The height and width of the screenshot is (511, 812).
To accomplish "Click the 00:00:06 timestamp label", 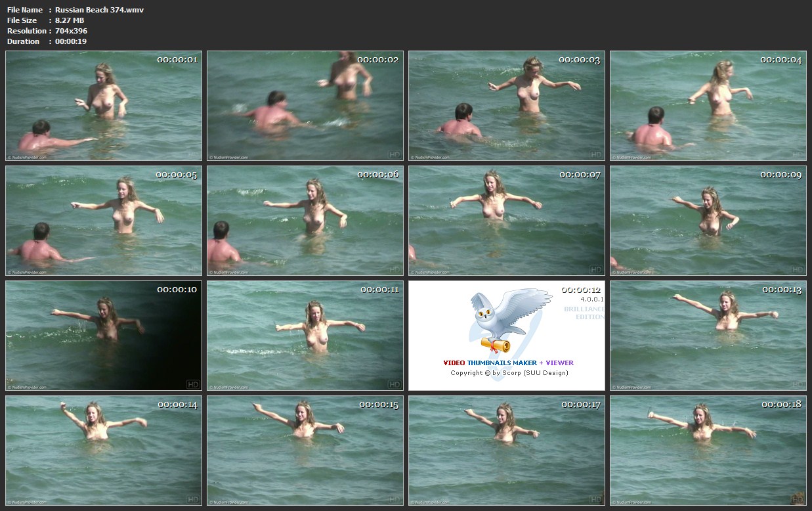I will [x=377, y=175].
